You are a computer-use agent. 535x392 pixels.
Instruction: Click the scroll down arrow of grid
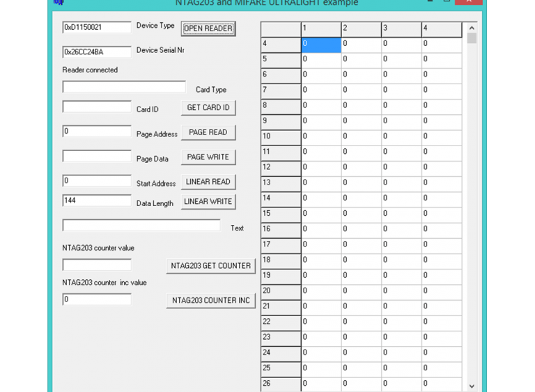[472, 386]
